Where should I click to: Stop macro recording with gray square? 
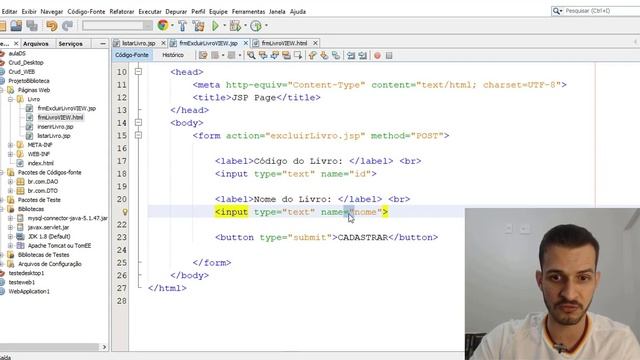pyautogui.click(x=389, y=56)
